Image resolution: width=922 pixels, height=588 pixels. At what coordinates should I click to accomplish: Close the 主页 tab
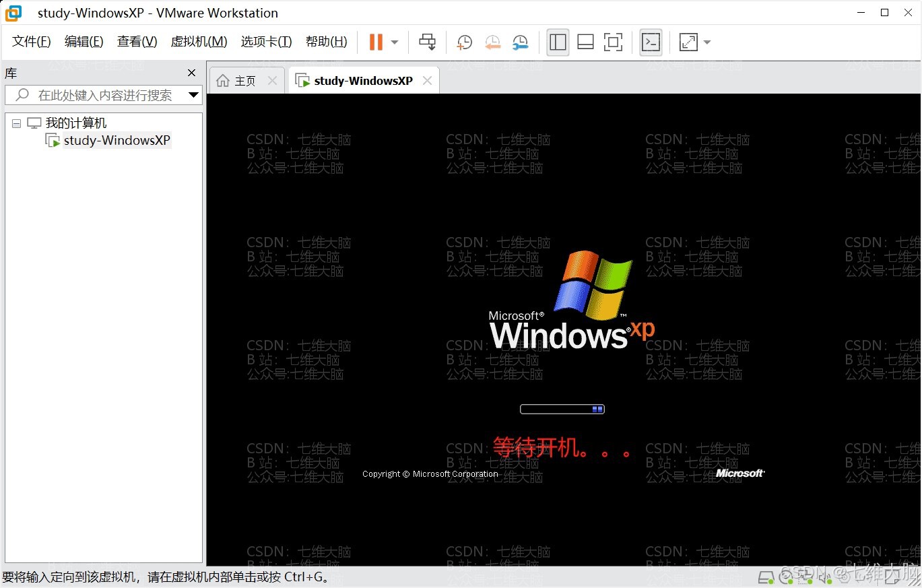[x=272, y=81]
